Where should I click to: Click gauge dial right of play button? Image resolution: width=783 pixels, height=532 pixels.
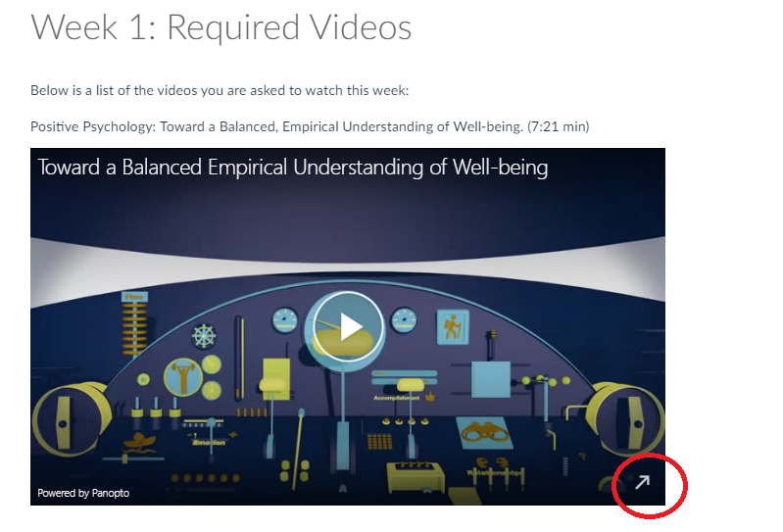click(x=404, y=320)
